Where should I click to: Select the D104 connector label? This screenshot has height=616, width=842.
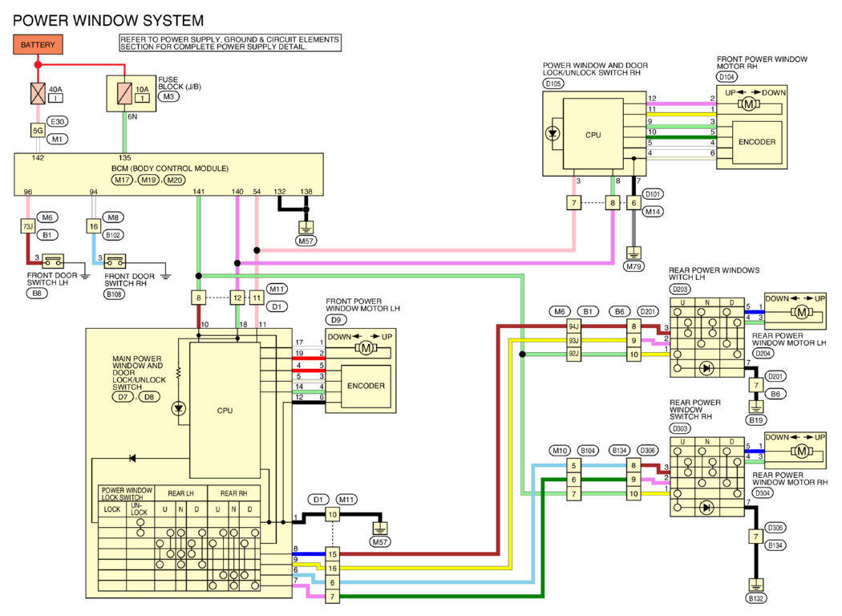727,77
